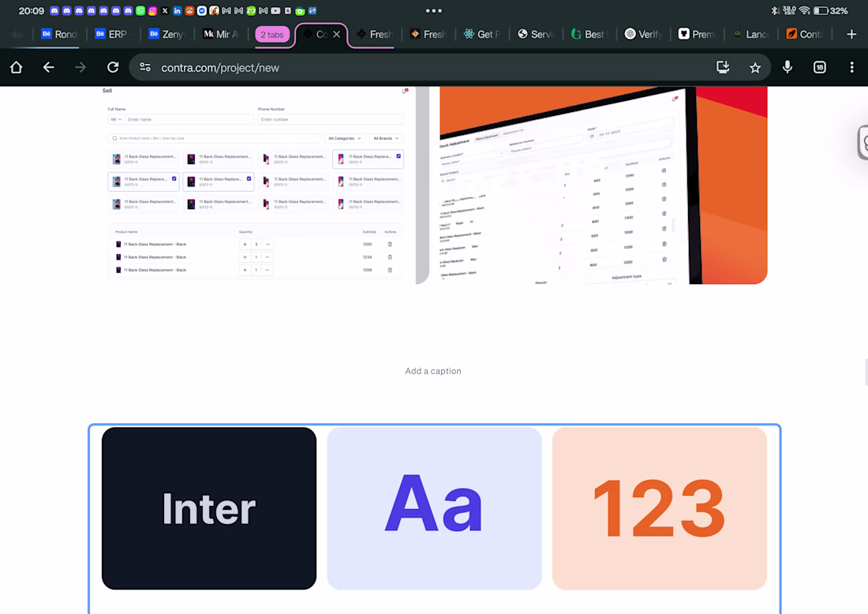
Task: Switch to the Mir A Medium tab
Action: coord(221,34)
